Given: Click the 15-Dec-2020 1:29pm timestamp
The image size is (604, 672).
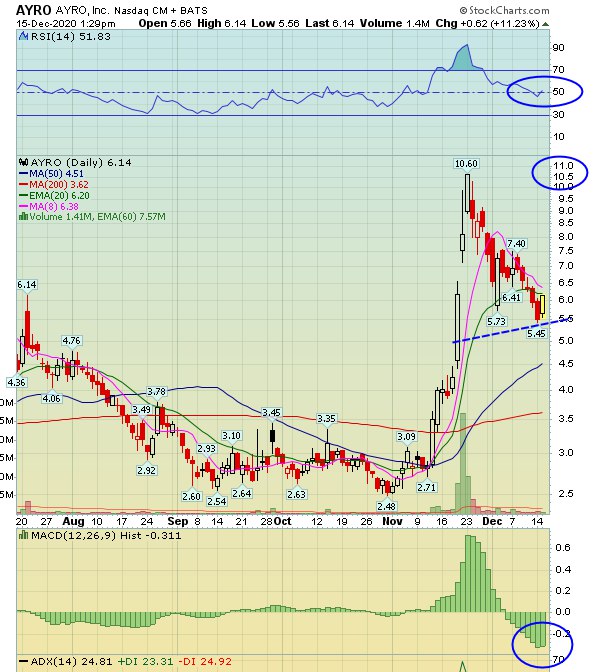Looking at the screenshot, I should point(66,23).
